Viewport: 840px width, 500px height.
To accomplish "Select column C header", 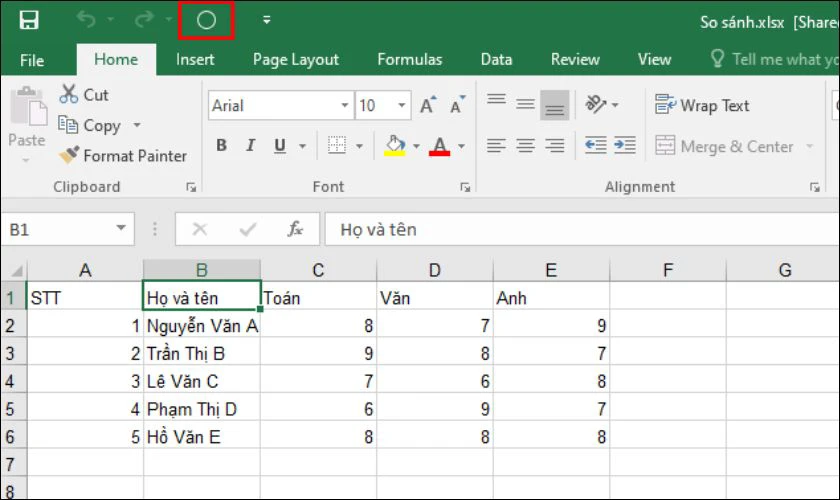I will point(318,270).
